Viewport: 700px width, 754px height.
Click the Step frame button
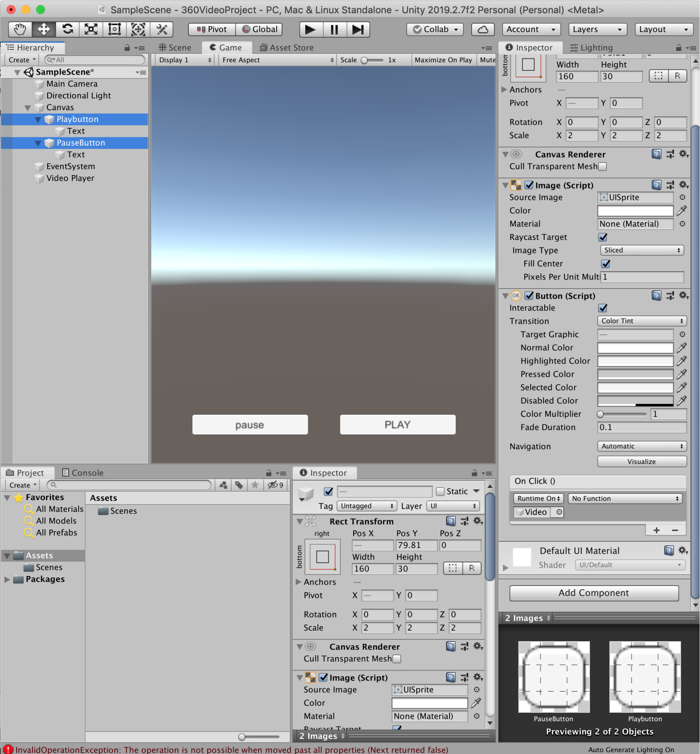(x=358, y=29)
